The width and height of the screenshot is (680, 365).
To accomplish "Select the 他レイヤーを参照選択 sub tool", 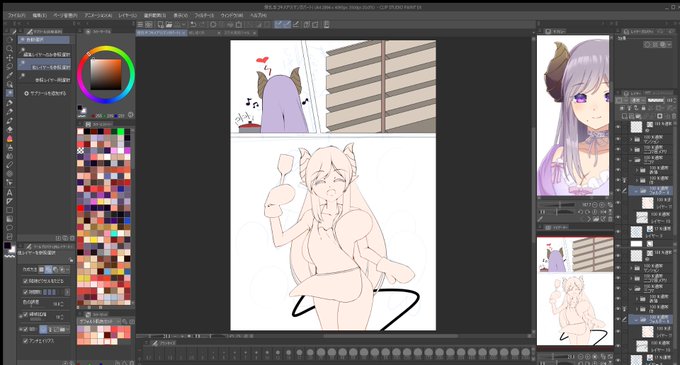I will (x=44, y=66).
